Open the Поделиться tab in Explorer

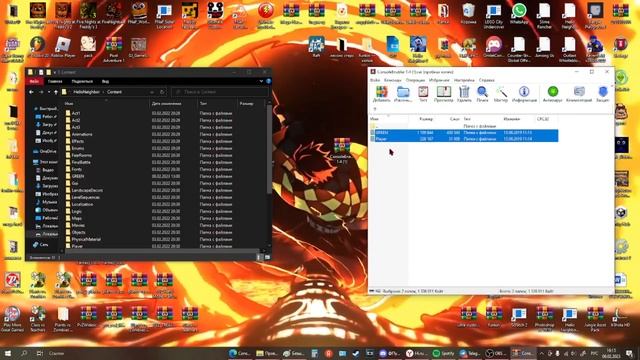click(82, 81)
